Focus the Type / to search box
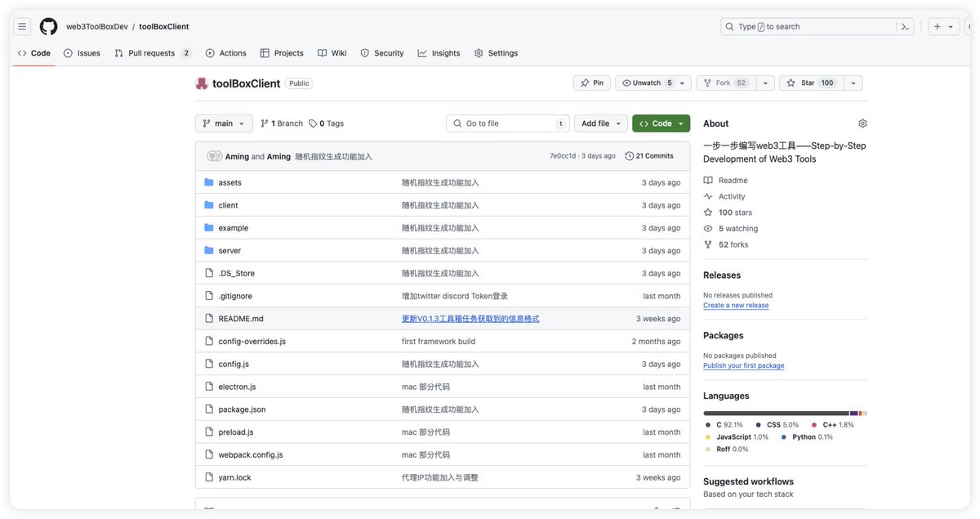The height and width of the screenshot is (519, 980). pyautogui.click(x=817, y=26)
